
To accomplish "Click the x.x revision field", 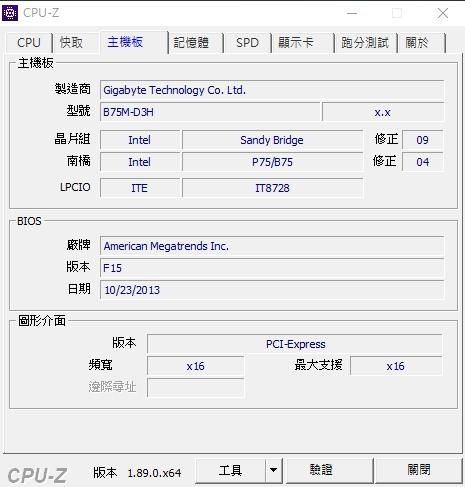I will tap(383, 112).
